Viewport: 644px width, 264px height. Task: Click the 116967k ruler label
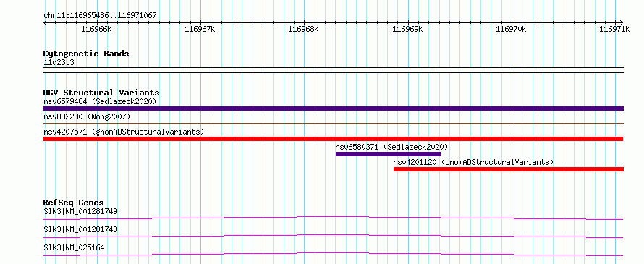(200, 30)
